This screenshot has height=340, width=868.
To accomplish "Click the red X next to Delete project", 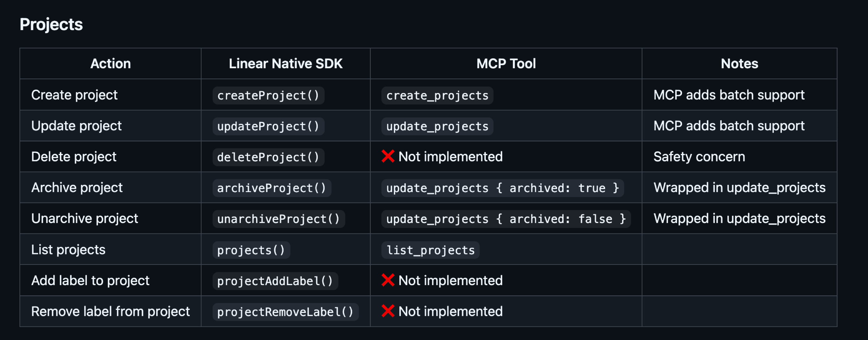I will [x=388, y=156].
